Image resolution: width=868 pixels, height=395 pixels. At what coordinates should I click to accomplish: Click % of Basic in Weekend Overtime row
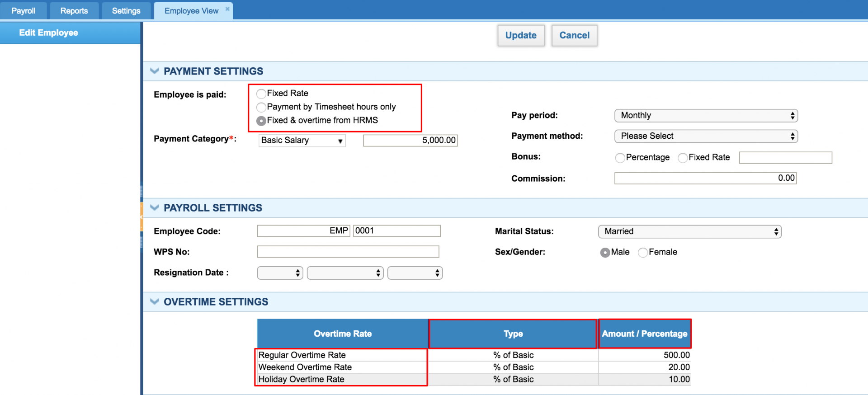[x=513, y=367]
